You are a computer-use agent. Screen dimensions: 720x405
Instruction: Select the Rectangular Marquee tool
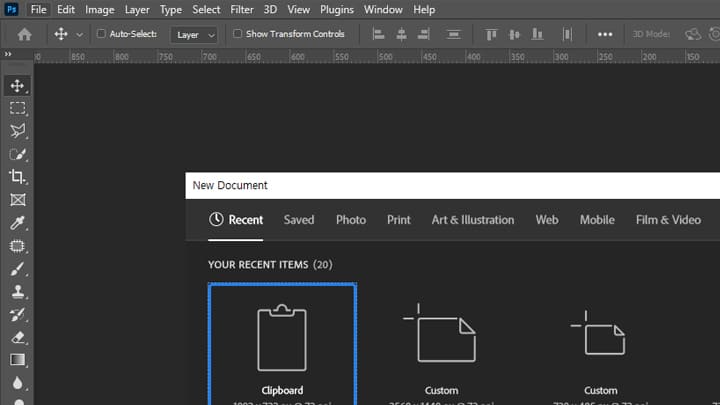17,108
